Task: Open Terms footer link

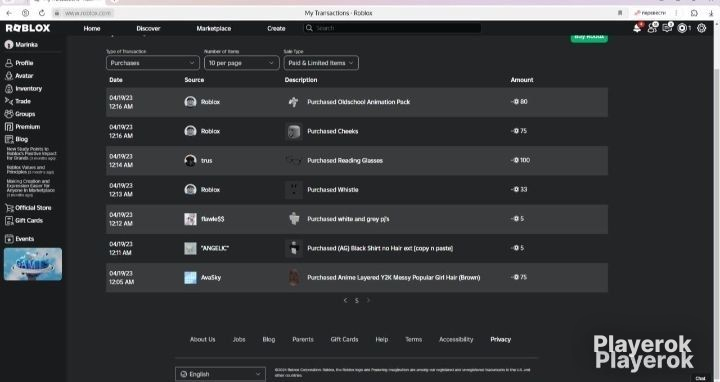Action: (413, 339)
